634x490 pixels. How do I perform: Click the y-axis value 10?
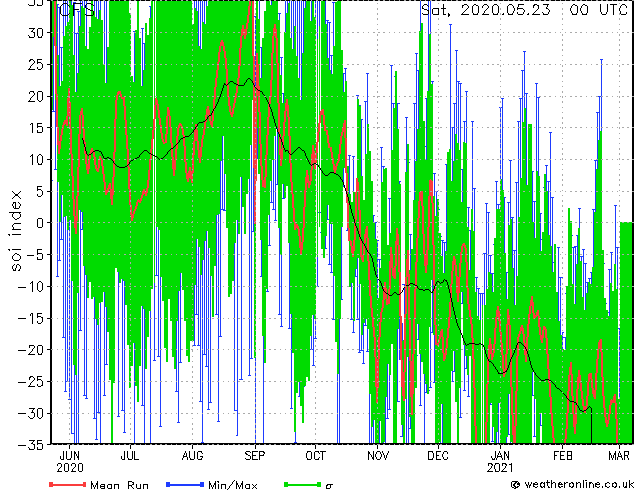[35, 160]
